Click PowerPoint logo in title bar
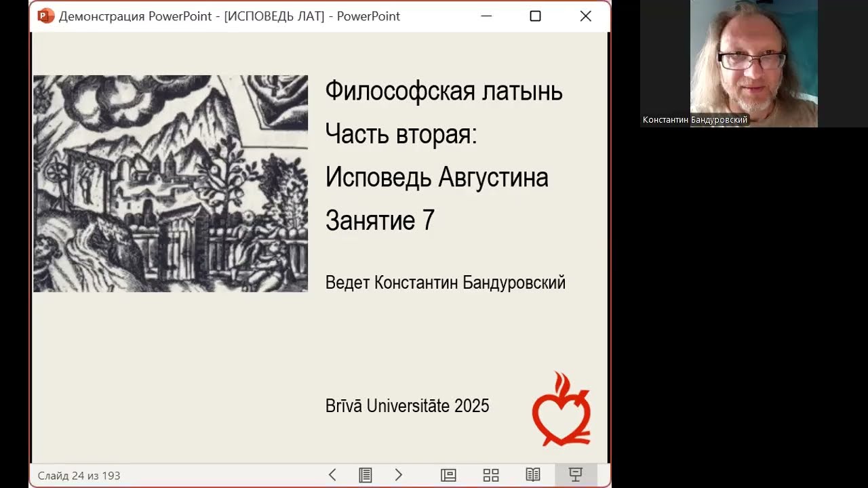 tap(45, 16)
